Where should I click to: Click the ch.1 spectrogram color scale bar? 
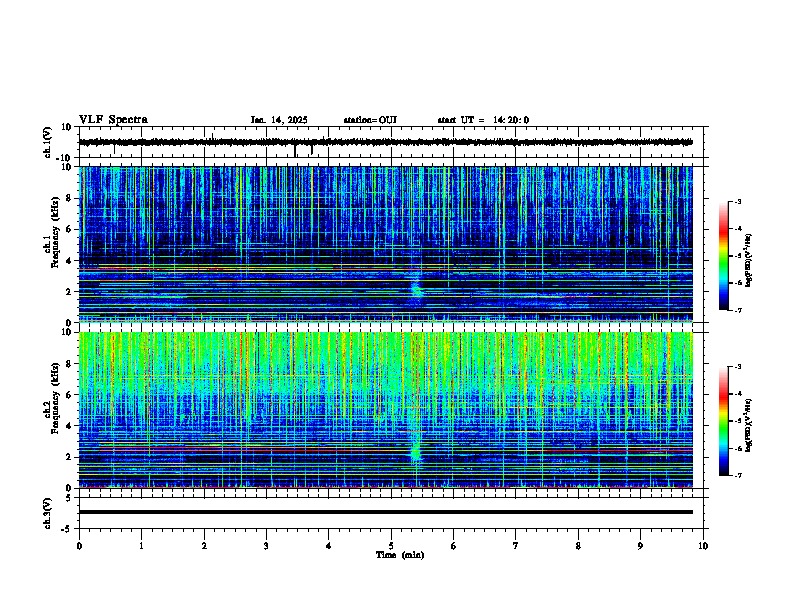(723, 256)
